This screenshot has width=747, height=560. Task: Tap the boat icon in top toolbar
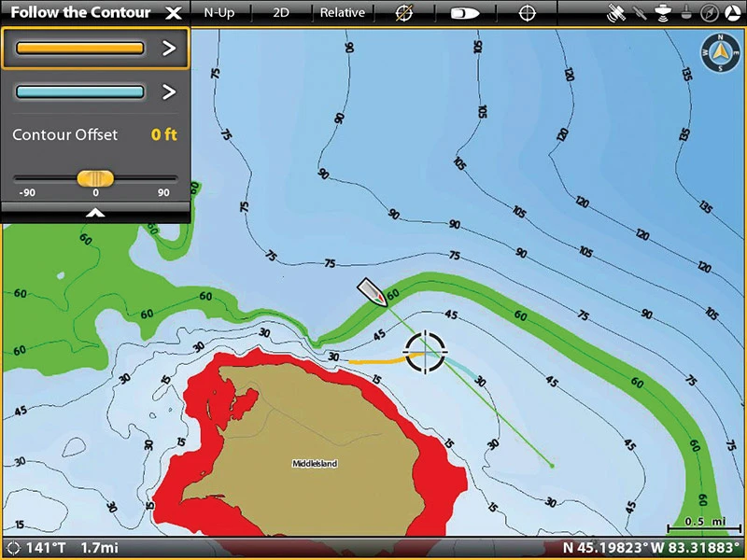[464, 13]
